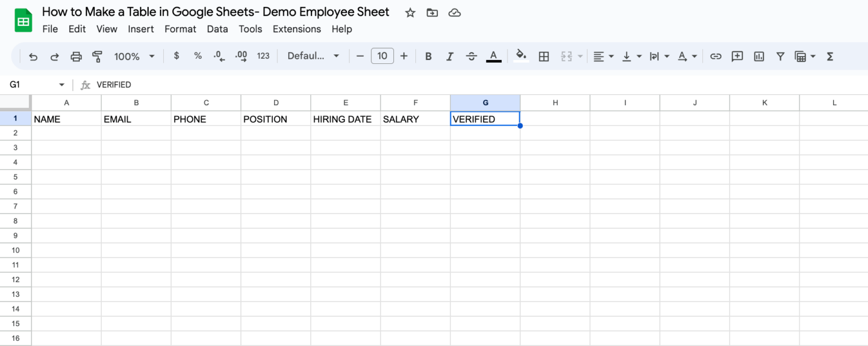The image size is (868, 346).
Task: Toggle italic formatting
Action: 449,56
